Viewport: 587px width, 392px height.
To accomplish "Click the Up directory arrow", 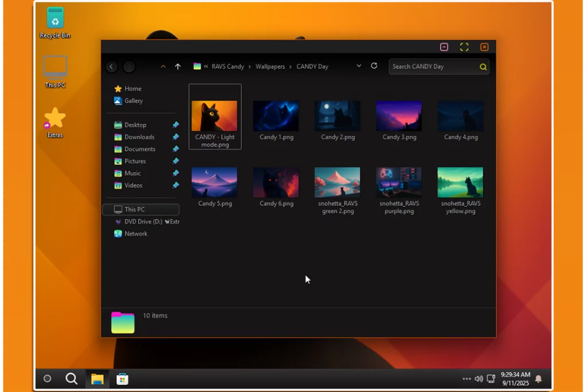I will pyautogui.click(x=178, y=66).
